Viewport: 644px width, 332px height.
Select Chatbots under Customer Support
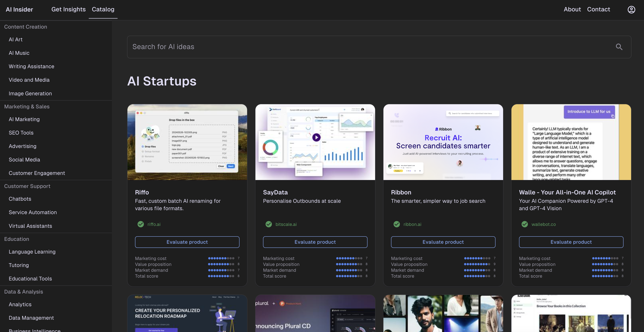[20, 199]
